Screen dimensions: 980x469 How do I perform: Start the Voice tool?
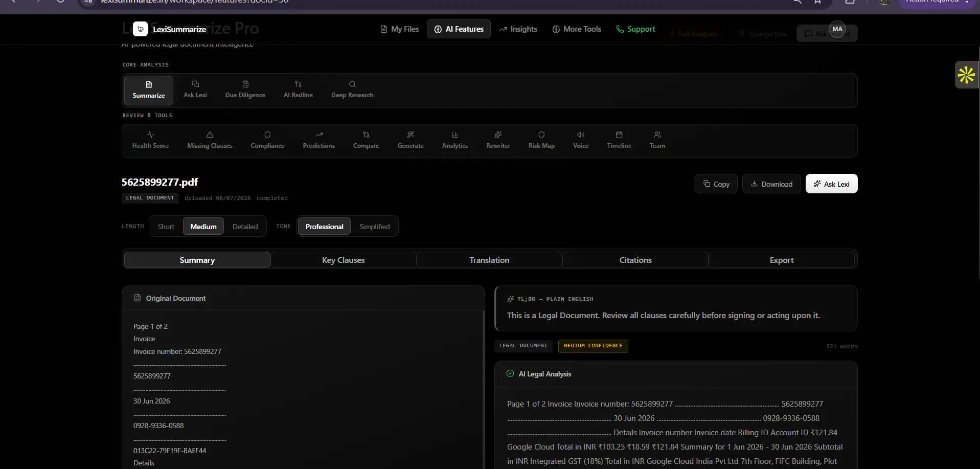[x=581, y=141]
